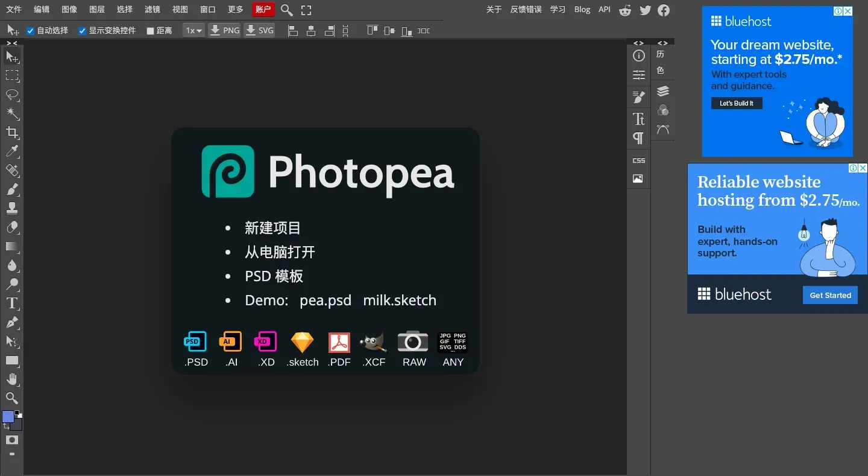Click 新建项目 on welcome screen
This screenshot has width=868, height=476.
tap(272, 228)
